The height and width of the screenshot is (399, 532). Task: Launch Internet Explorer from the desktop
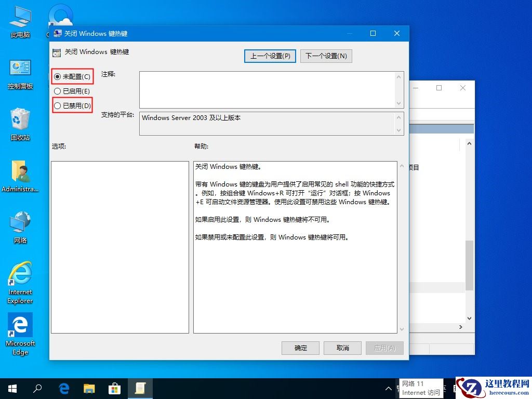(20, 281)
